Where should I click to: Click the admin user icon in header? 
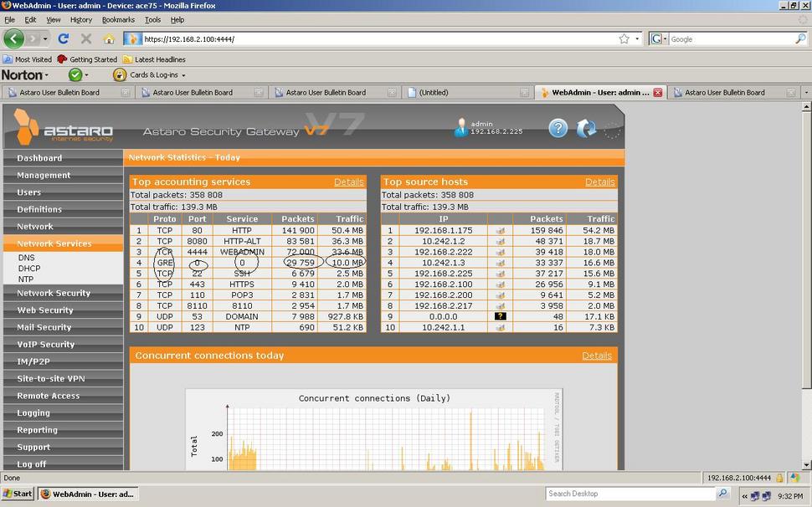(x=460, y=127)
